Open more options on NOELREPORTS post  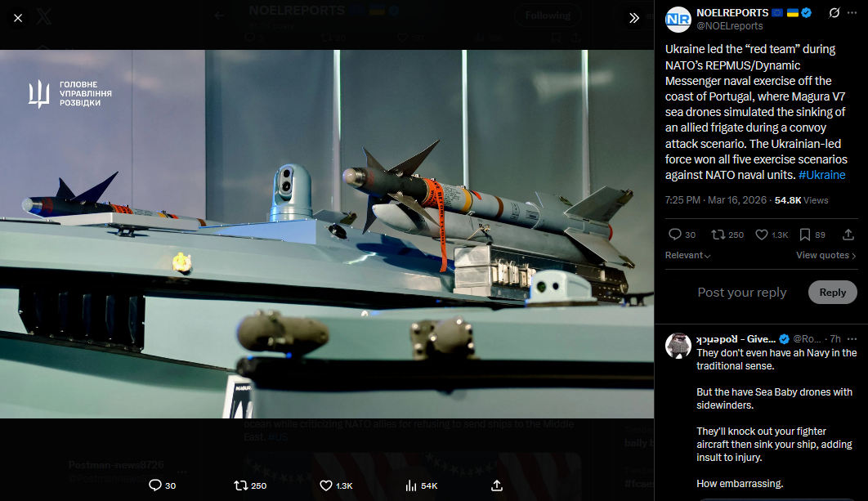[x=852, y=13]
